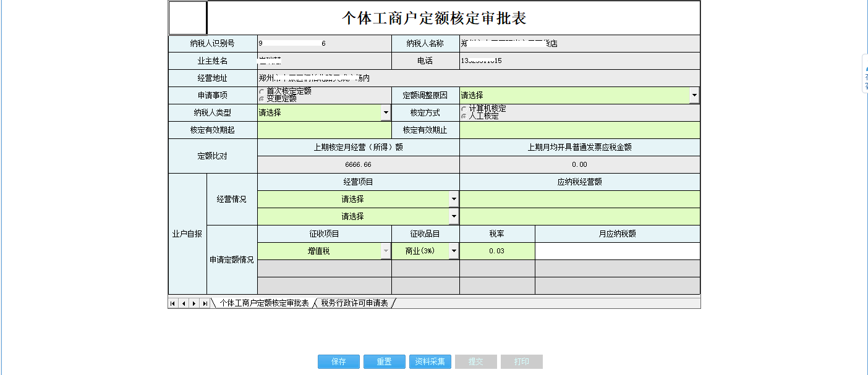
Task: Open the 商业(3%) 征收品目 dropdown
Action: [454, 251]
